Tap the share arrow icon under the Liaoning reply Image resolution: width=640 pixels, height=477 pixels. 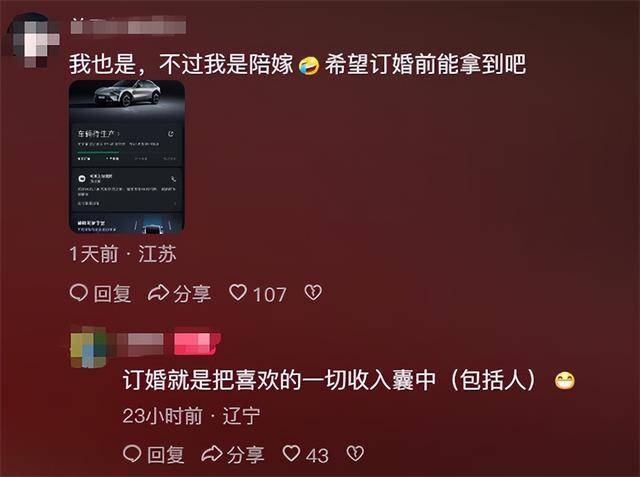point(211,454)
